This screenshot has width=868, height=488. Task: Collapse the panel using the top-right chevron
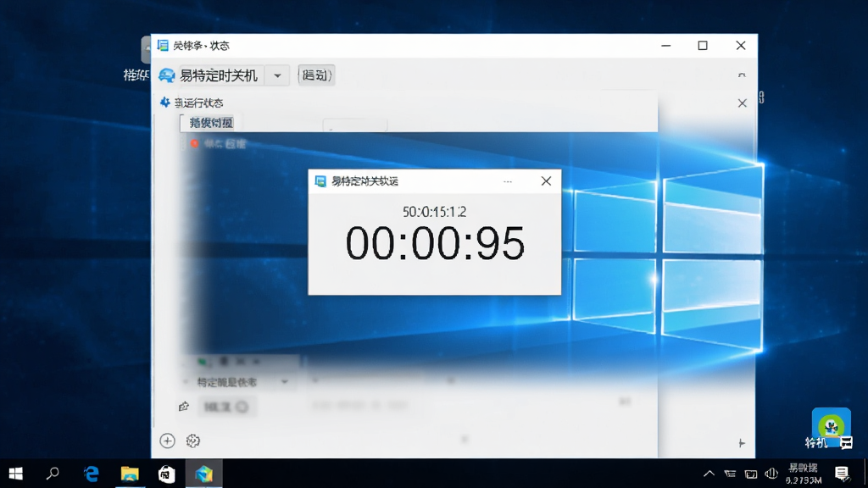pyautogui.click(x=742, y=75)
